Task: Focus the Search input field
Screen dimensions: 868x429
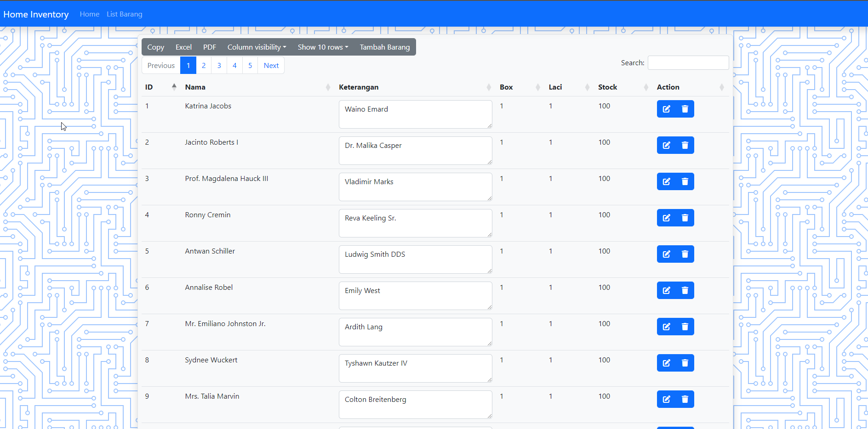Action: click(x=688, y=63)
